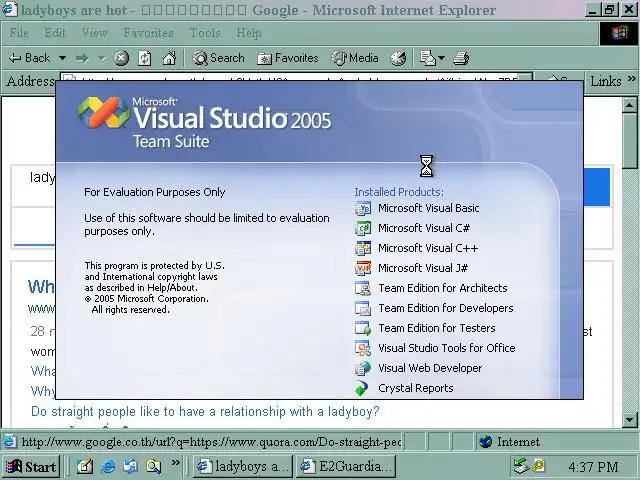
Task: Click 'Visual Web Developer' product label
Action: pos(430,368)
